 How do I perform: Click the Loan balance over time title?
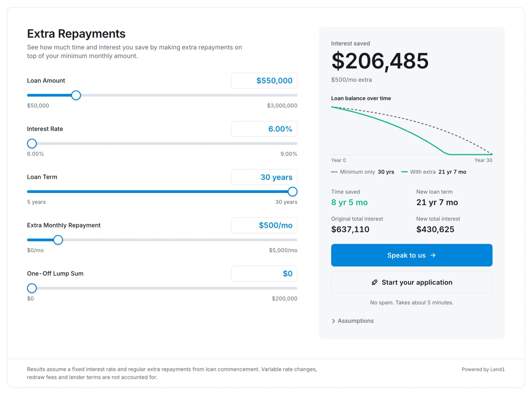point(361,98)
